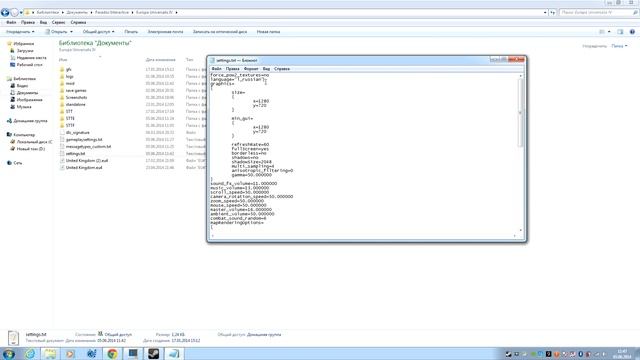
Task: Select the United Kingdom (2).eu4 file
Action: pos(87,160)
